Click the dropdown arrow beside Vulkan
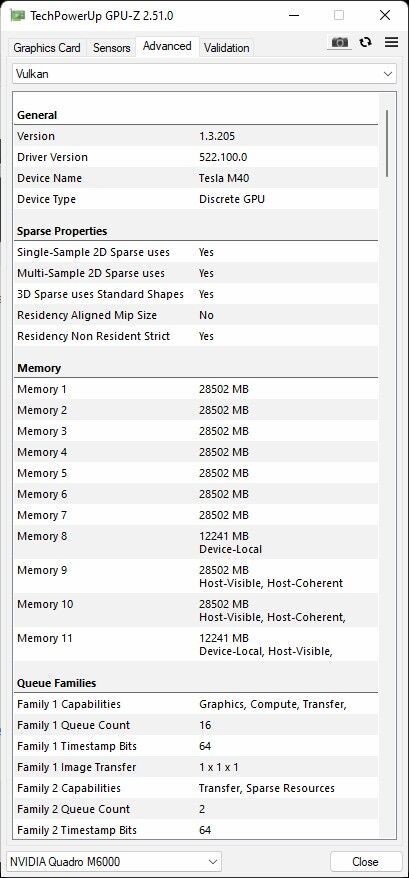 [387, 74]
